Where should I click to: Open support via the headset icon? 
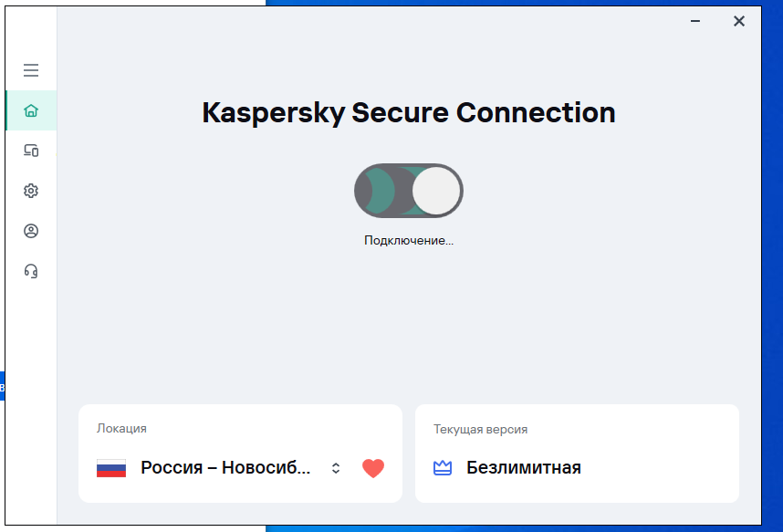[x=31, y=271]
